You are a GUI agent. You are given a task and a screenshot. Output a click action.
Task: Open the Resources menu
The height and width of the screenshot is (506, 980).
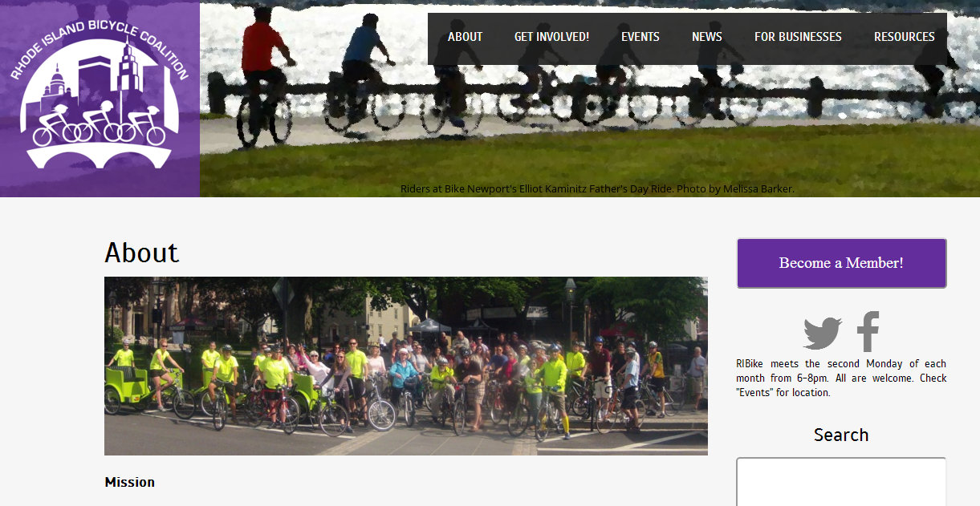(x=904, y=37)
